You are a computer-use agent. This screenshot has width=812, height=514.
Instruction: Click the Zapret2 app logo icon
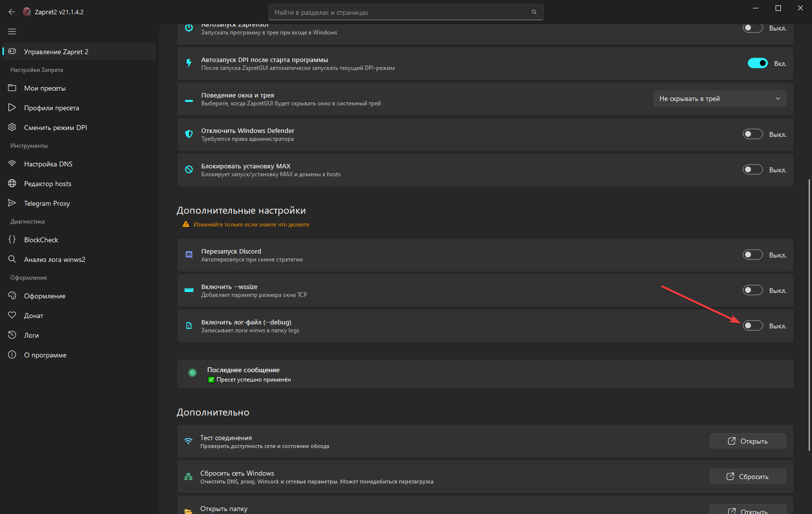tap(27, 12)
